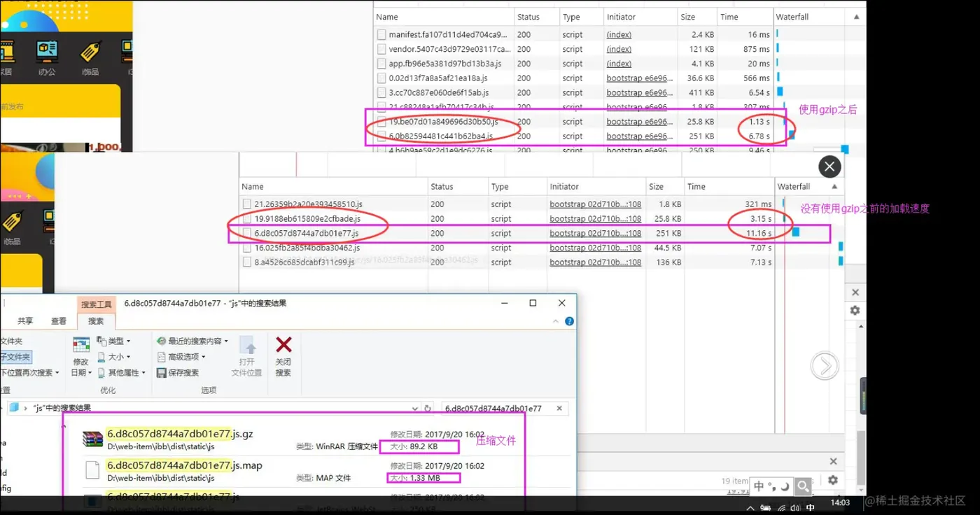
Task: Click the blank file icon of the .js.map result
Action: [x=92, y=470]
